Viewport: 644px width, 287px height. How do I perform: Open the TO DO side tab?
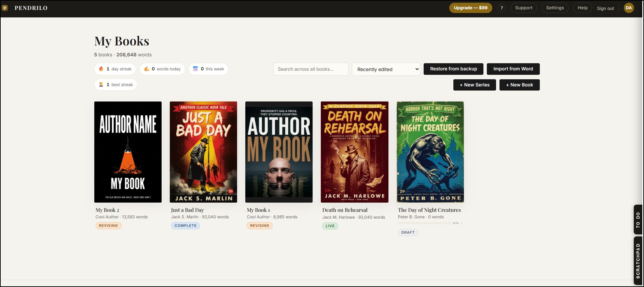[x=638, y=220]
